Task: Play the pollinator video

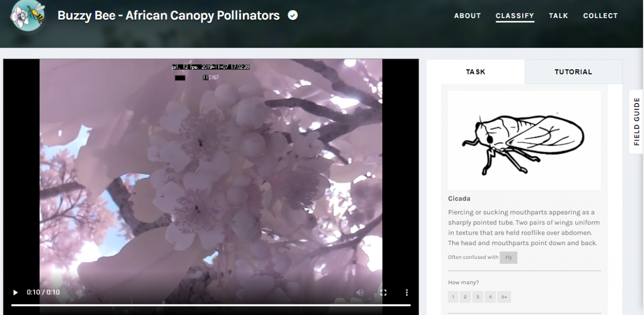Action: [15, 292]
